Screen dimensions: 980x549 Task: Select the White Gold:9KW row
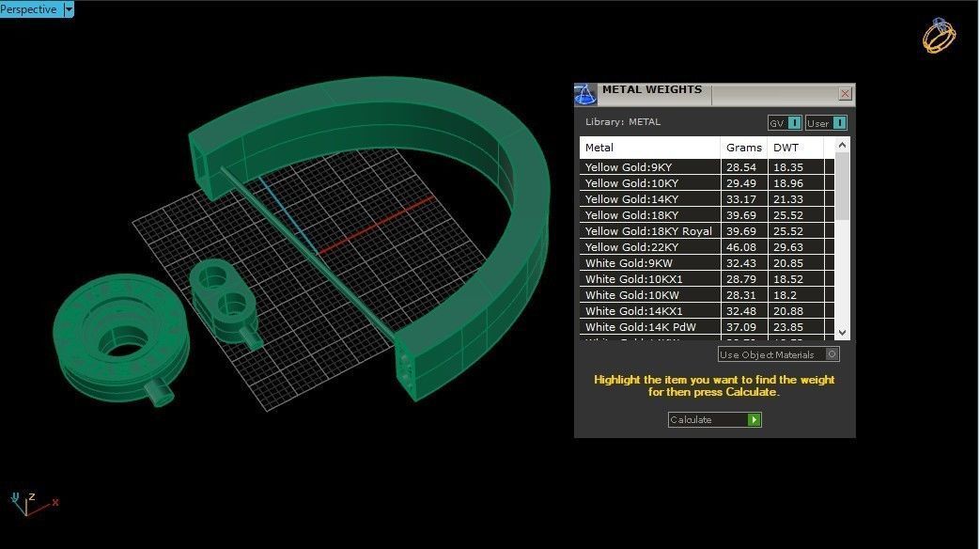point(707,263)
